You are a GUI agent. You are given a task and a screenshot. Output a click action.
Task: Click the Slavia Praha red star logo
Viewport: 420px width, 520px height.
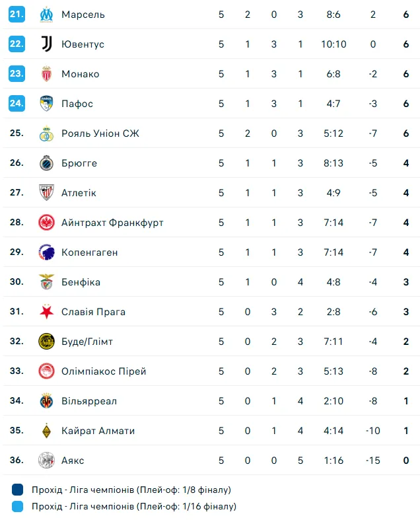pyautogui.click(x=46, y=312)
